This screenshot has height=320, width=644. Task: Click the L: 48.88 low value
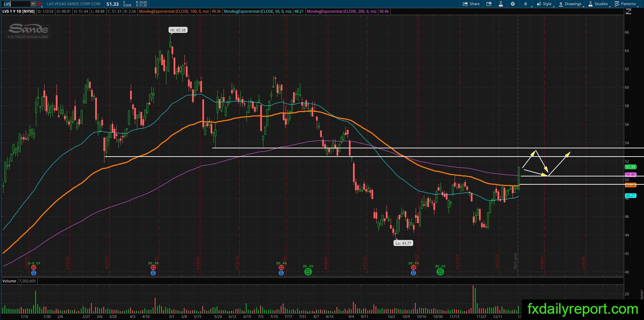click(x=97, y=11)
